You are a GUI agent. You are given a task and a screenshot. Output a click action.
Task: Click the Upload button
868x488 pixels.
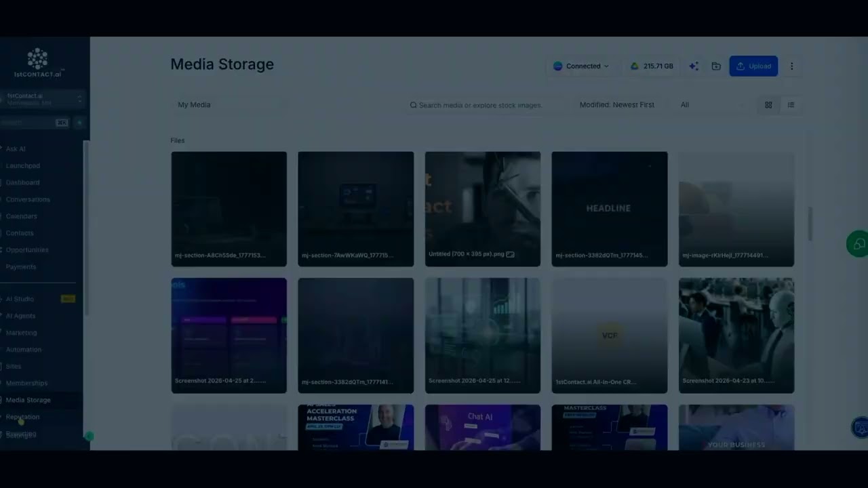(753, 66)
